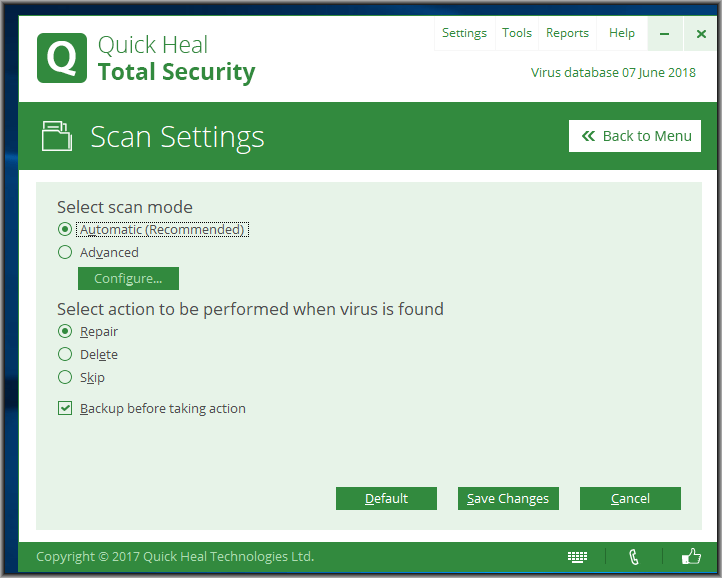The height and width of the screenshot is (578, 722).
Task: Minimize the Quick Heal window
Action: tap(664, 34)
